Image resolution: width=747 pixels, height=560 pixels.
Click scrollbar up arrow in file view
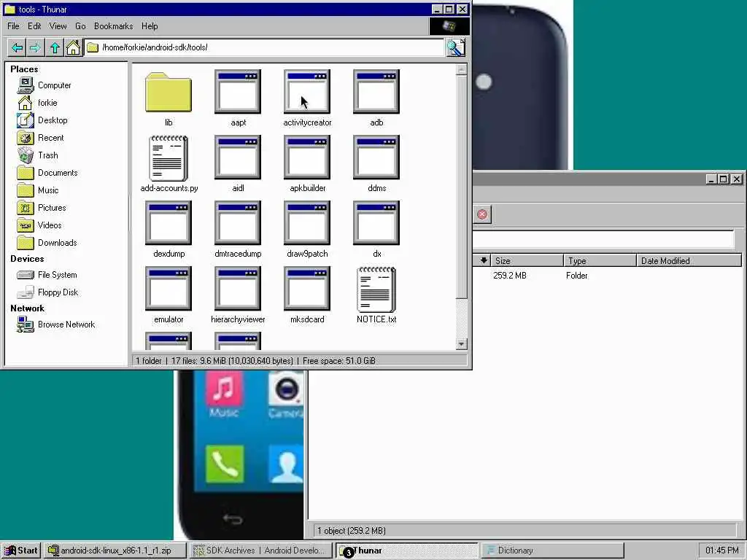461,70
